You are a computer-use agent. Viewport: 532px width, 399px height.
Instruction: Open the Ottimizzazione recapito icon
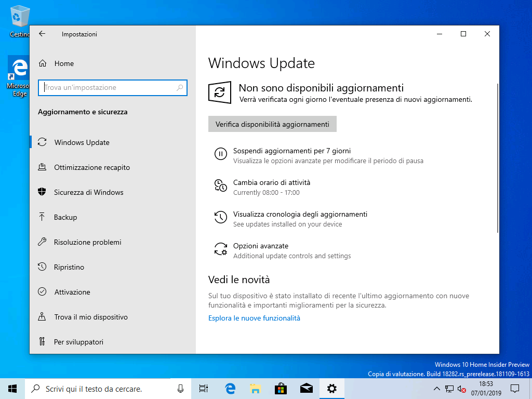[x=42, y=167]
